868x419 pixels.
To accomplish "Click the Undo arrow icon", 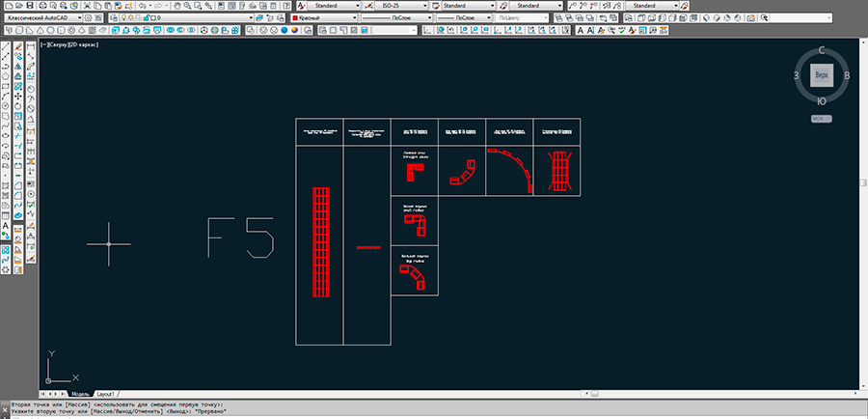I will pyautogui.click(x=142, y=5).
